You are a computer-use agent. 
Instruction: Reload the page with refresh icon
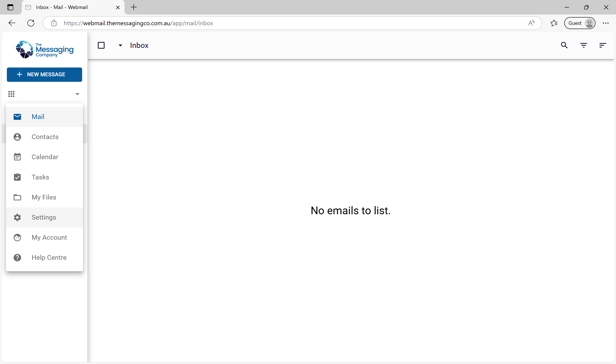pyautogui.click(x=31, y=23)
